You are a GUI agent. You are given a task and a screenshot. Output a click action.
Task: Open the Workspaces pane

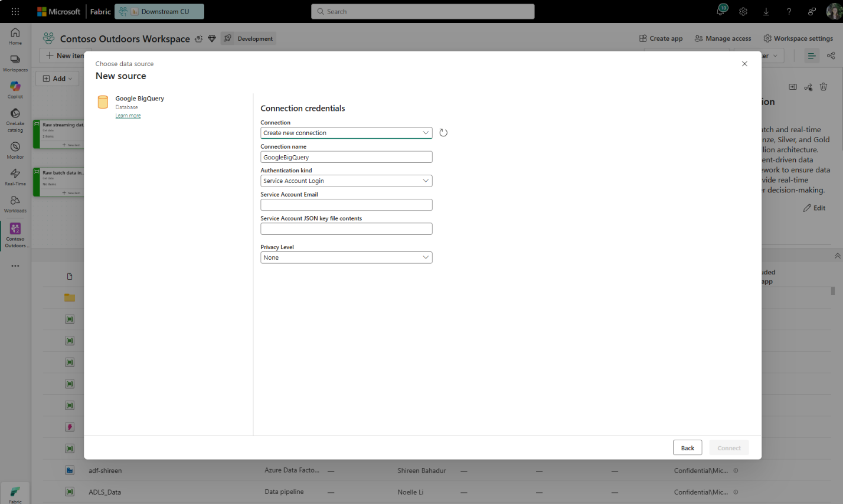point(15,61)
